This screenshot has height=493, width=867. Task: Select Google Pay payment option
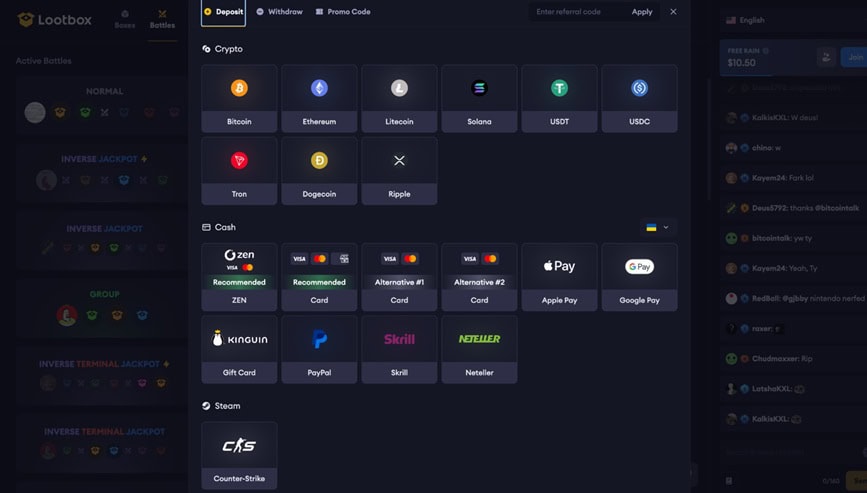(x=640, y=277)
